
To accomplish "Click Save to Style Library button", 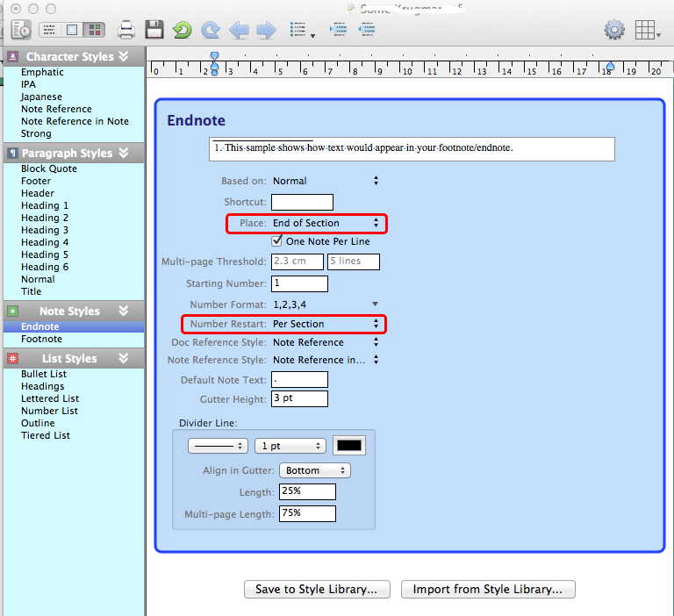I will pyautogui.click(x=316, y=589).
